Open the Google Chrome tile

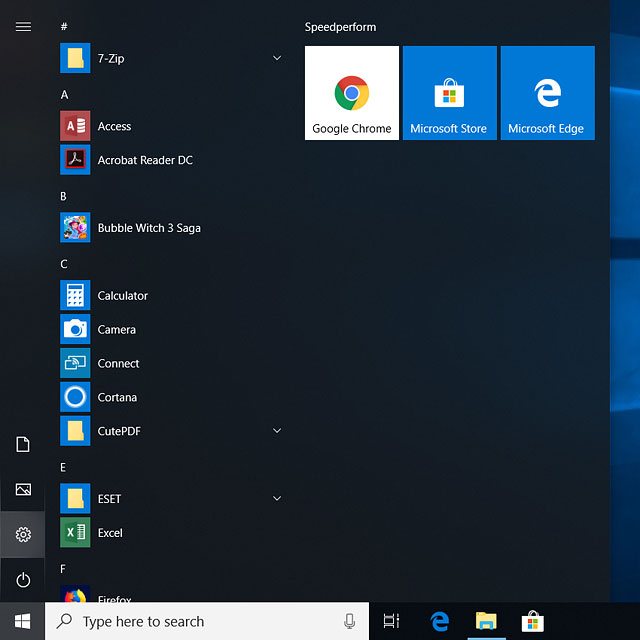[351, 93]
